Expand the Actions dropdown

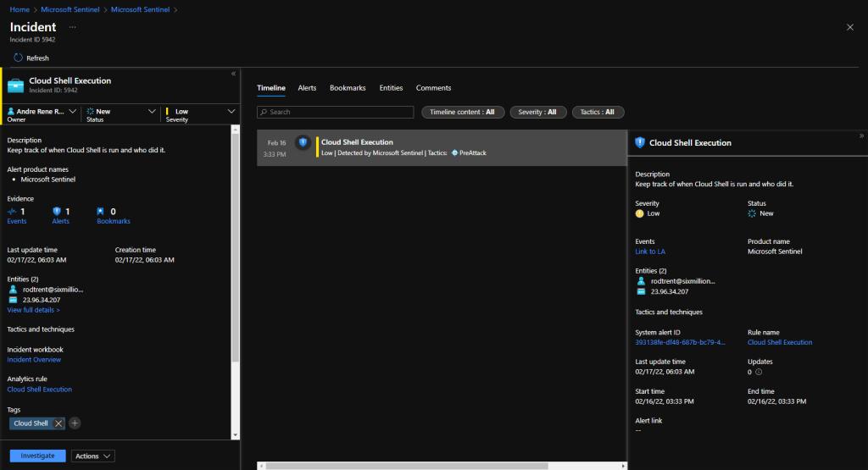92,456
